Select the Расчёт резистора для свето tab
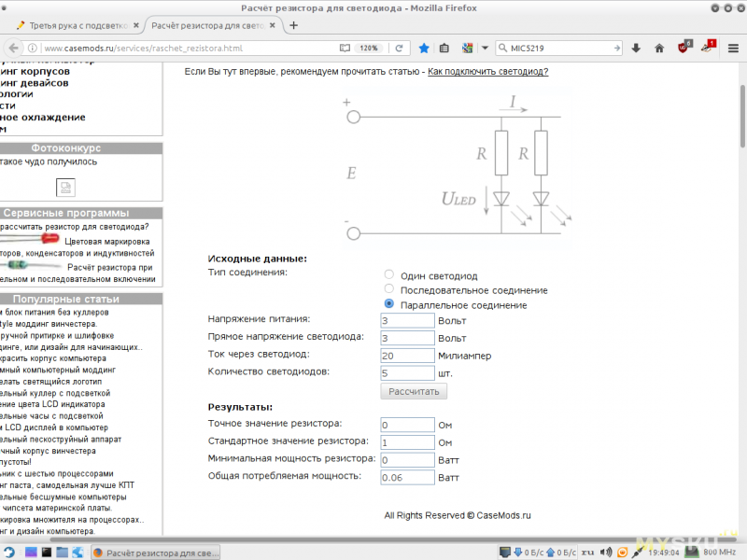The width and height of the screenshot is (747, 560). tap(207, 26)
